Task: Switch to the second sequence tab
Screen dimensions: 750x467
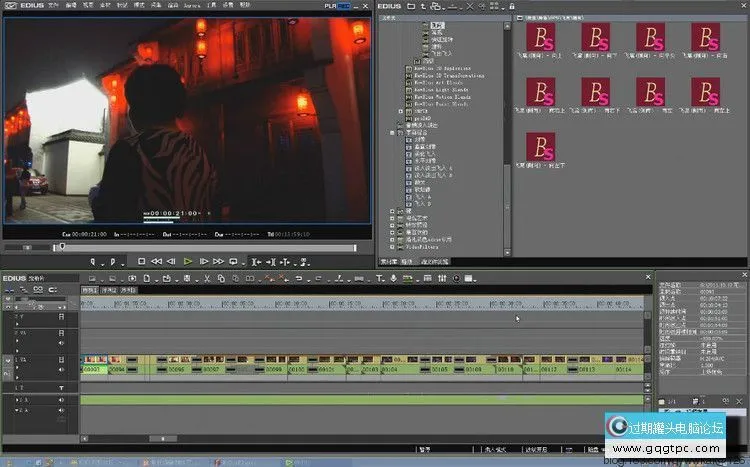Action: [109, 290]
